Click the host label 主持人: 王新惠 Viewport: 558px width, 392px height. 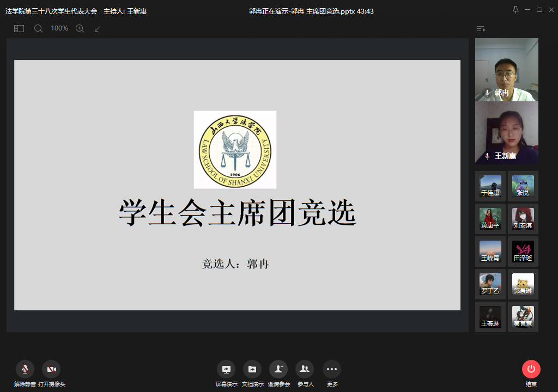(125, 11)
